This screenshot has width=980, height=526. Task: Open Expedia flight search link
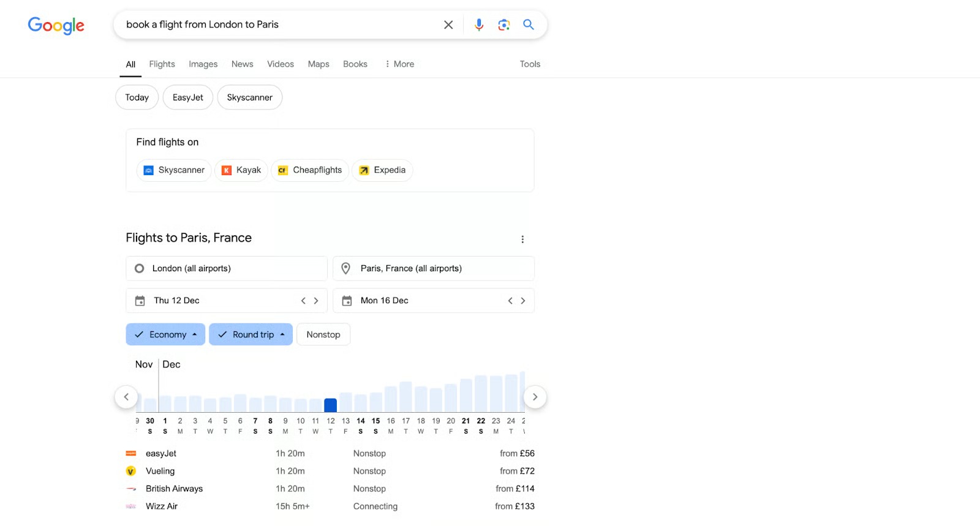[x=382, y=170]
